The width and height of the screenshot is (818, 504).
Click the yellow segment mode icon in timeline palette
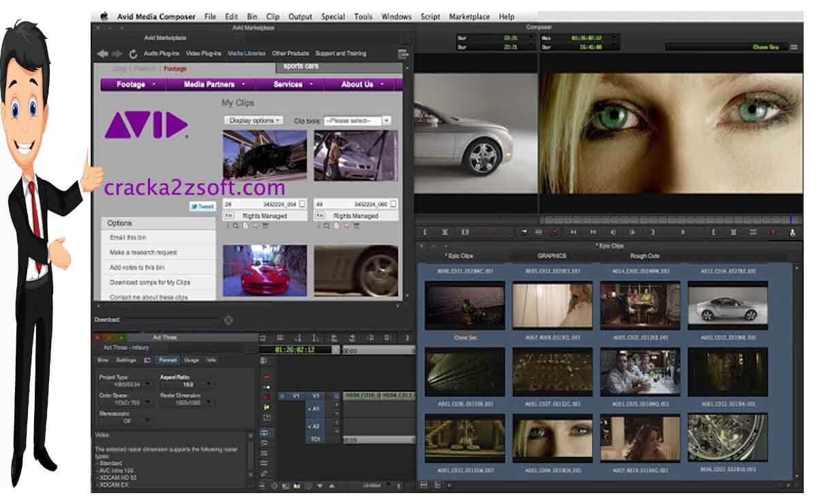[x=267, y=407]
